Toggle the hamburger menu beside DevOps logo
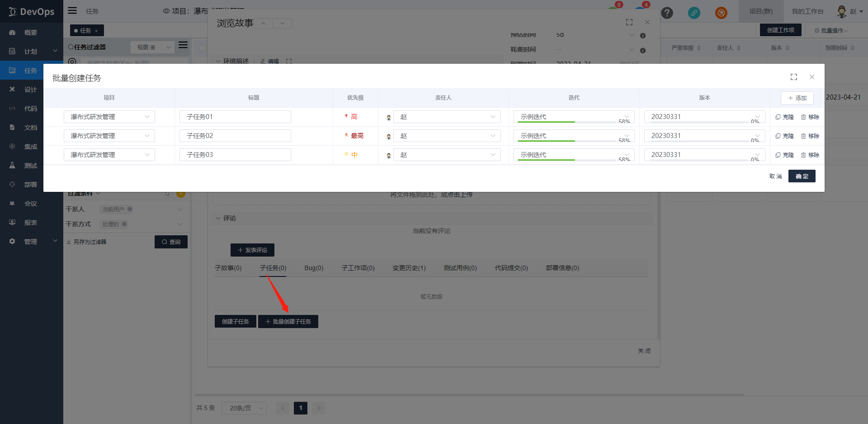868x424 pixels. [x=72, y=11]
